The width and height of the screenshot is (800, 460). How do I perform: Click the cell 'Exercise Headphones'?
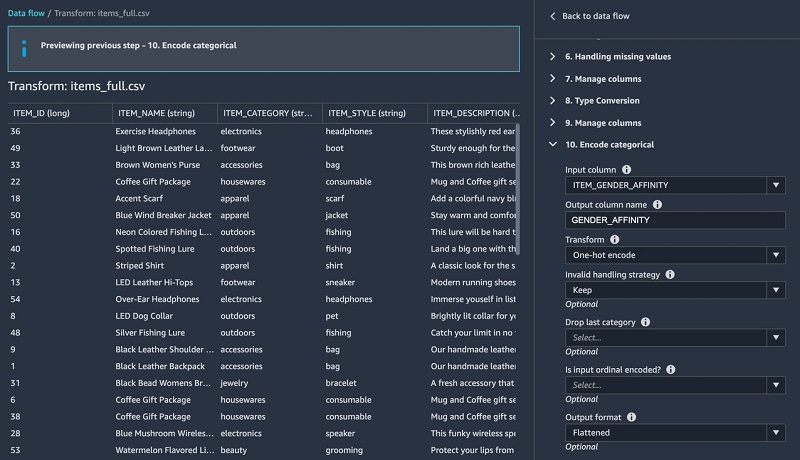[x=156, y=132]
